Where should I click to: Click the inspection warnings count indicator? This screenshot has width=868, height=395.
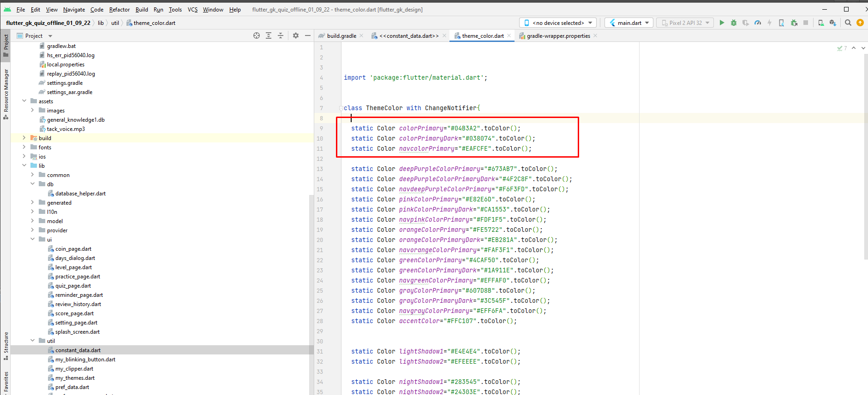coord(842,48)
